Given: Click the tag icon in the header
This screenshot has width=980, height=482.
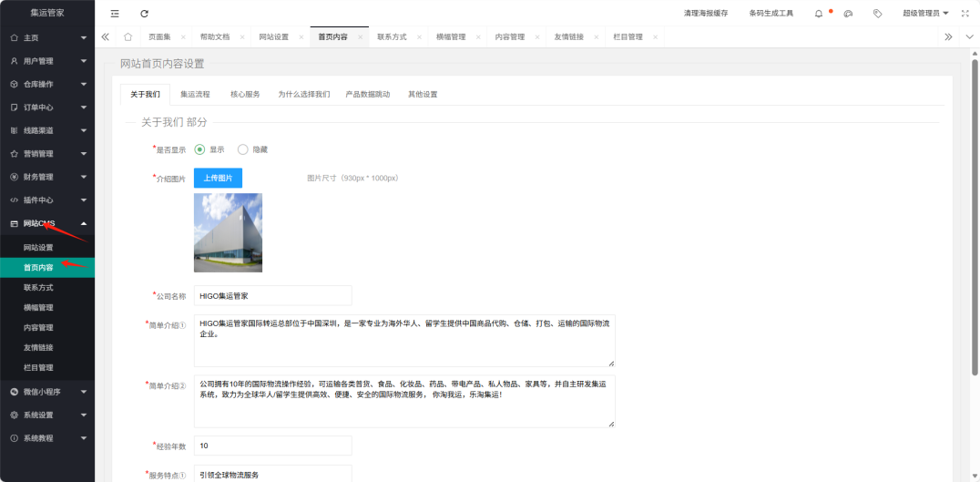Looking at the screenshot, I should click(877, 13).
